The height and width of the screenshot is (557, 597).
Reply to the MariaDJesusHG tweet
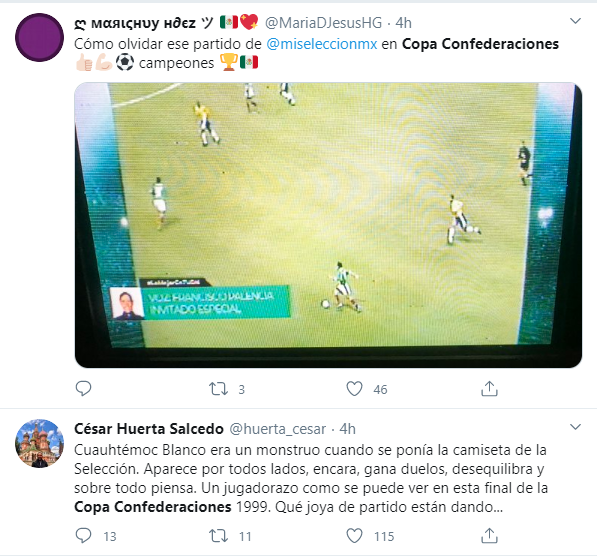point(83,389)
